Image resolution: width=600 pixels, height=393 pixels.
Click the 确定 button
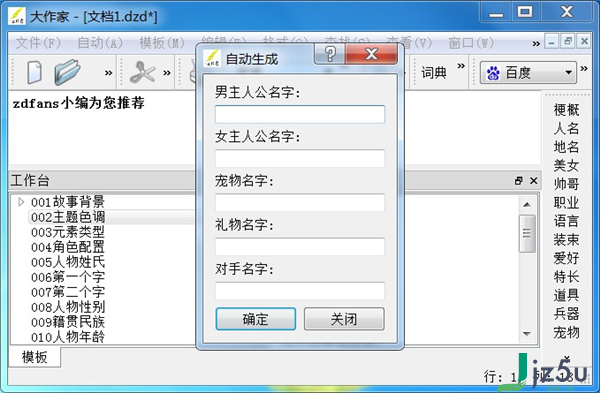(x=256, y=319)
